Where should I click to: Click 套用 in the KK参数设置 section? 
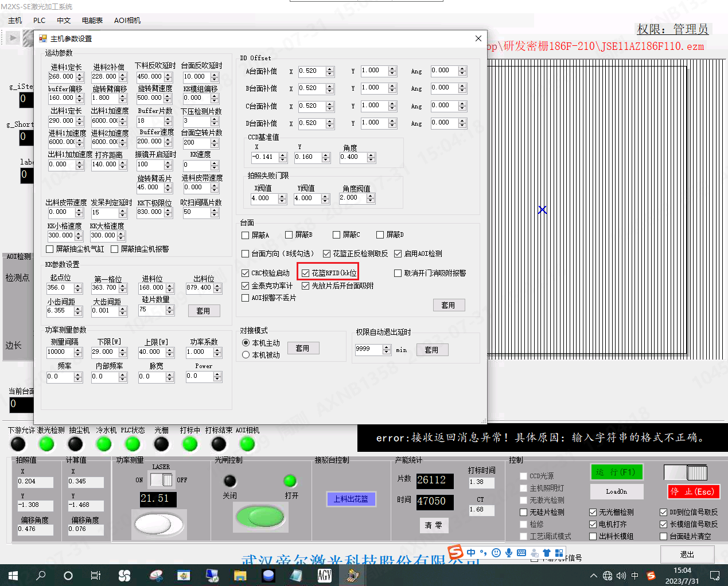(x=204, y=311)
